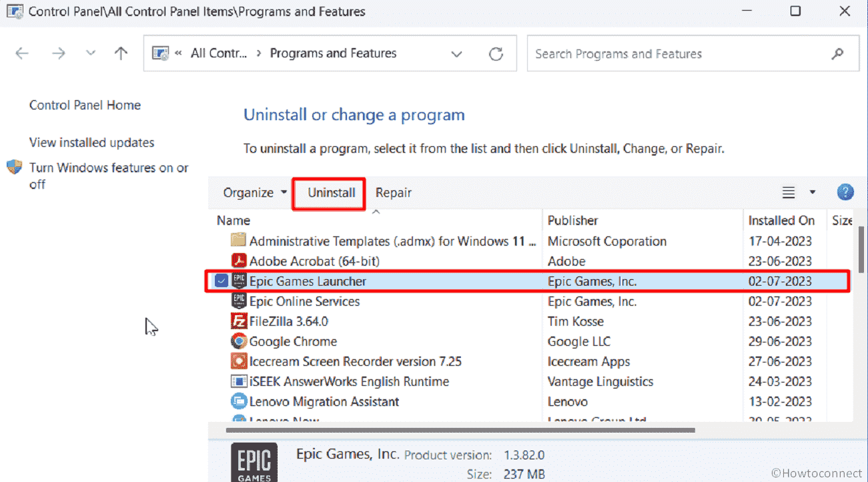The height and width of the screenshot is (482, 868).
Task: Click the Administrative Templates folder icon
Action: tap(238, 241)
